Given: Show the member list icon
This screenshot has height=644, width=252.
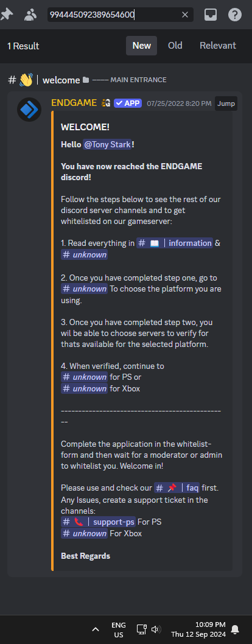Looking at the screenshot, I should tap(30, 15).
